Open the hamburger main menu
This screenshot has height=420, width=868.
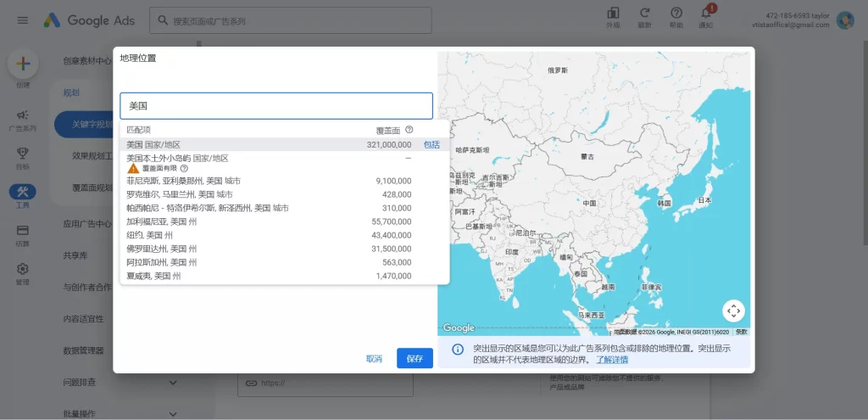[23, 20]
